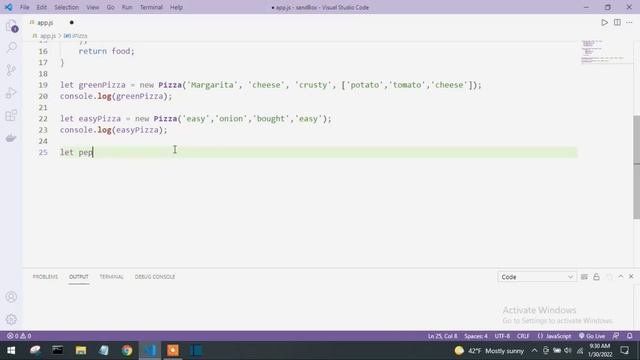Toggle output scroll lock icon
Screen dimensions: 640x360
coord(596,277)
